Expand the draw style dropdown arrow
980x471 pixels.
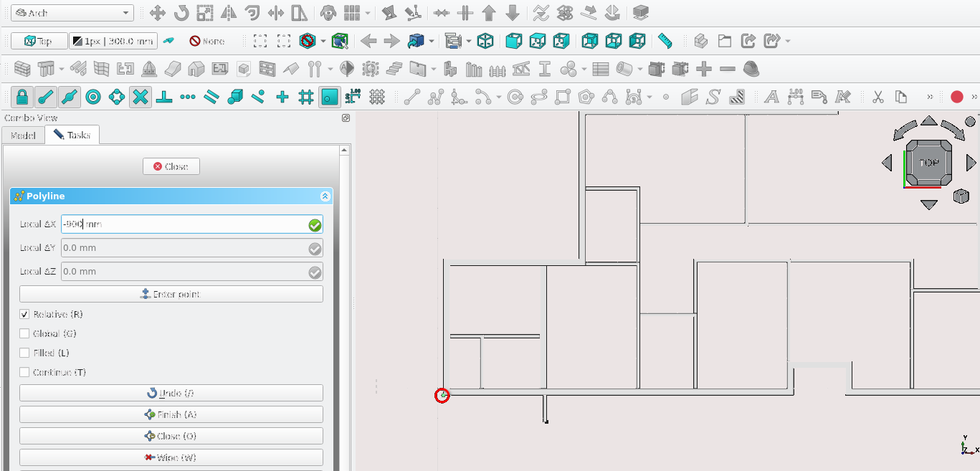tap(323, 42)
